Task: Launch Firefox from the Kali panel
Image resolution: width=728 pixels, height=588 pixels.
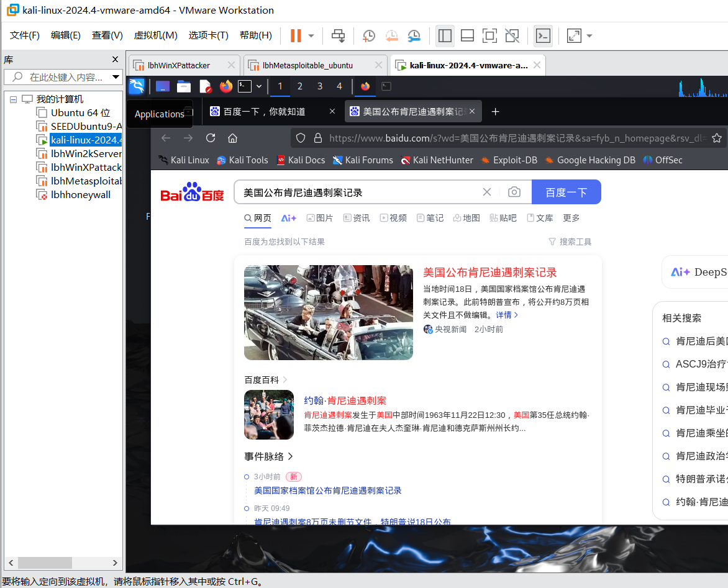Action: click(226, 86)
